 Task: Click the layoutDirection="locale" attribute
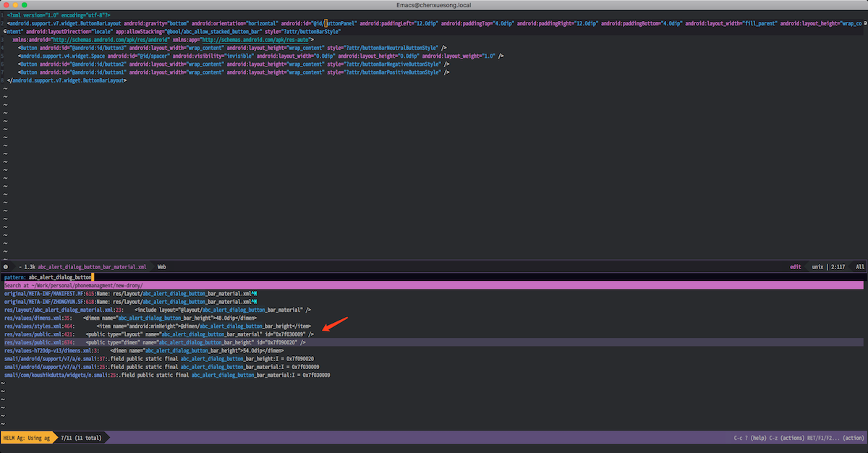68,32
